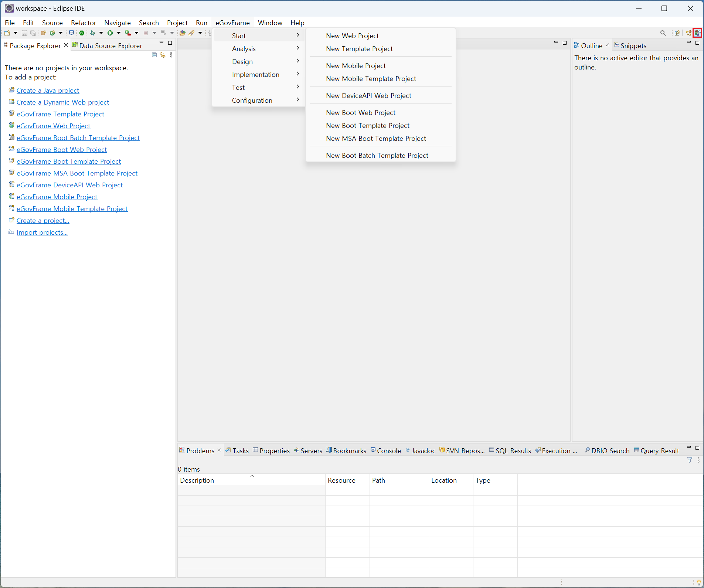Click the Problems view filter icon
The width and height of the screenshot is (704, 588).
pyautogui.click(x=690, y=460)
